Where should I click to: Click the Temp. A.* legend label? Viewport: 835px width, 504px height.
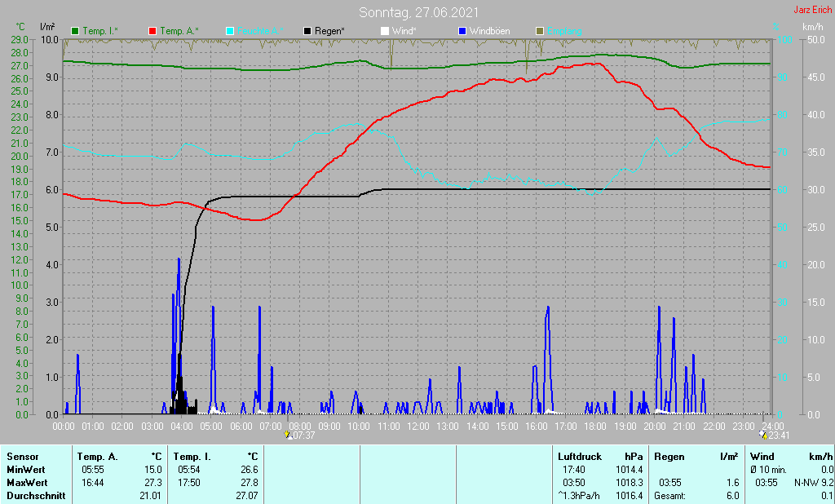coord(179,32)
